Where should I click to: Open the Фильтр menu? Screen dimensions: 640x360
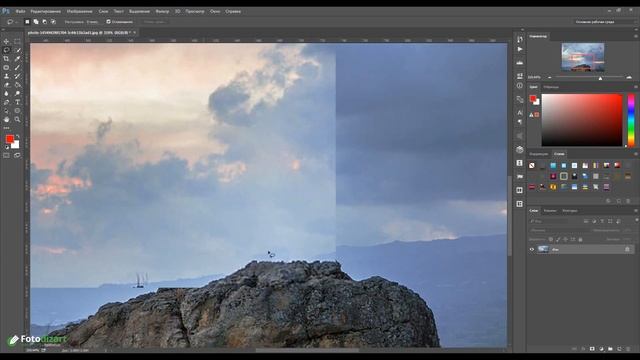click(x=162, y=11)
